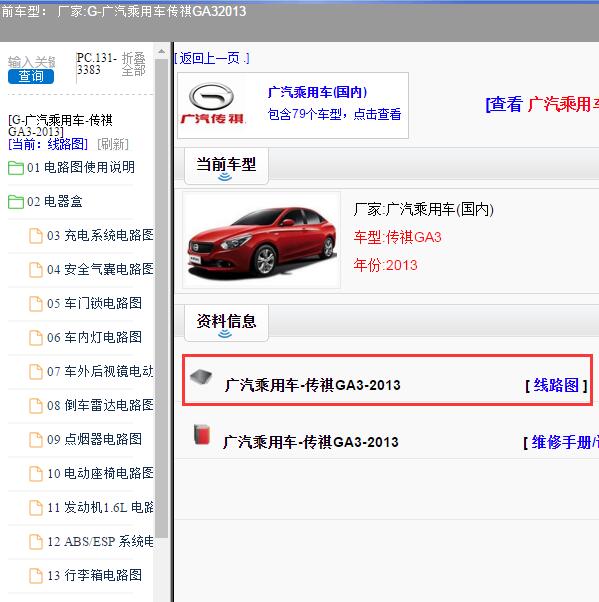This screenshot has height=602, width=599.
Task: Open 12 ABS/ESP 系统 entry
Action: [x=100, y=541]
